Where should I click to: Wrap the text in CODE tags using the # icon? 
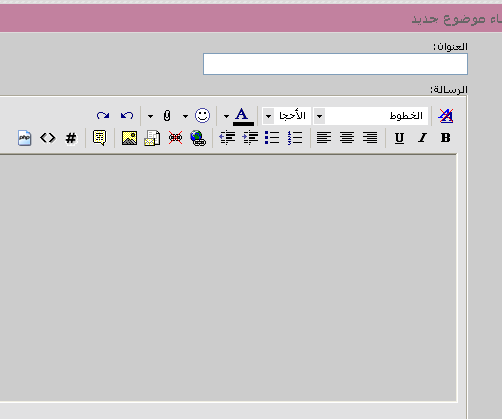pyautogui.click(x=71, y=138)
